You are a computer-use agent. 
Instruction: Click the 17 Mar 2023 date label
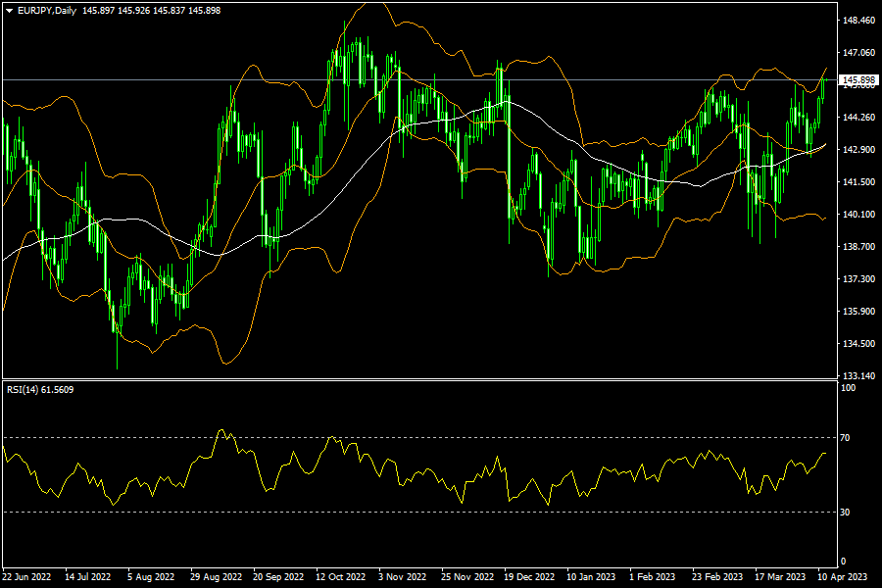tap(780, 577)
